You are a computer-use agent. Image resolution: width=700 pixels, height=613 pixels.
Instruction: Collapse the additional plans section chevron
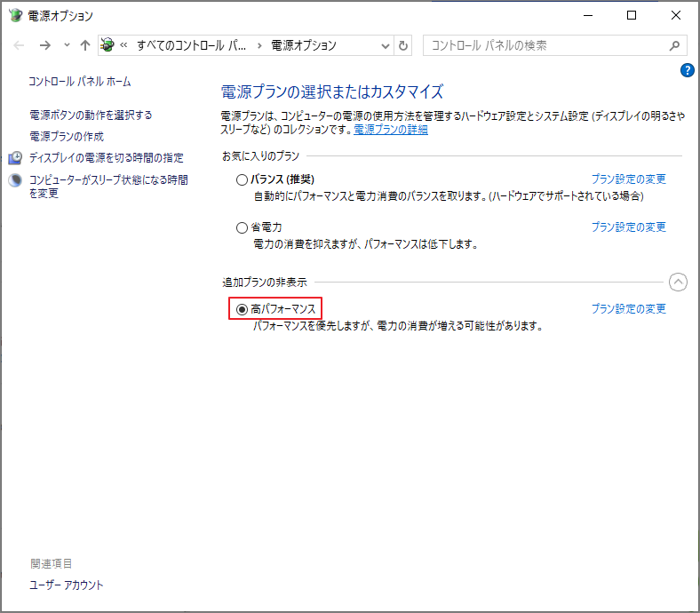tap(678, 283)
